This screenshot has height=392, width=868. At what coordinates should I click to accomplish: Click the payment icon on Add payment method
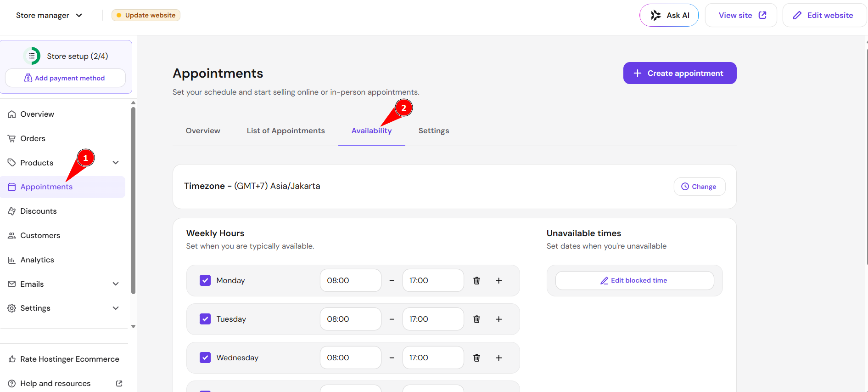28,78
